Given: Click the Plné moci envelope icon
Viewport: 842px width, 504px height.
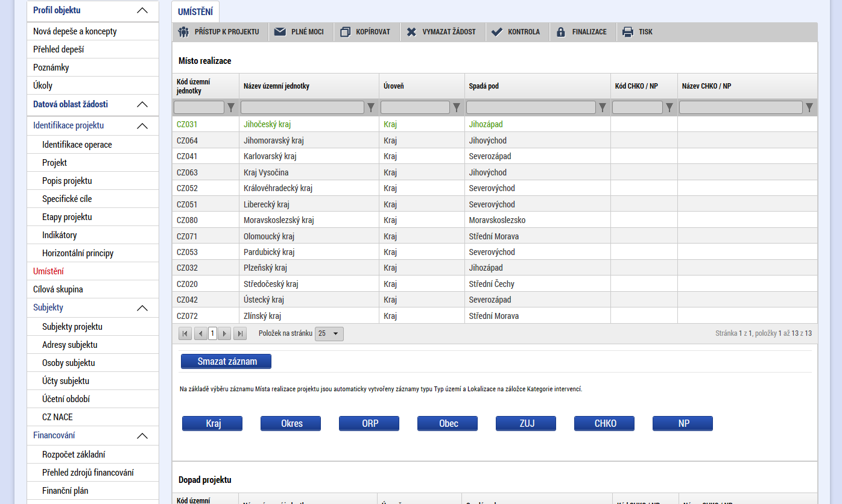Looking at the screenshot, I should tap(280, 32).
